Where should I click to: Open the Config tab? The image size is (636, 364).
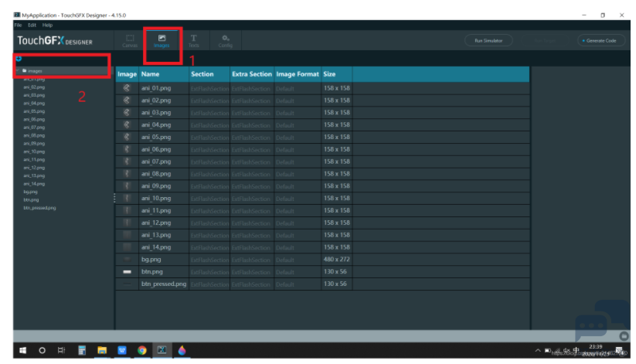click(x=226, y=41)
